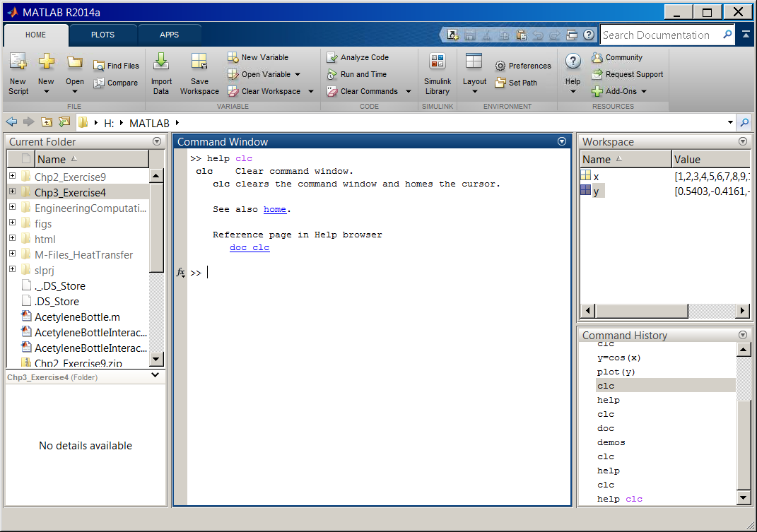Open the Workspace panel actions menu

point(743,141)
